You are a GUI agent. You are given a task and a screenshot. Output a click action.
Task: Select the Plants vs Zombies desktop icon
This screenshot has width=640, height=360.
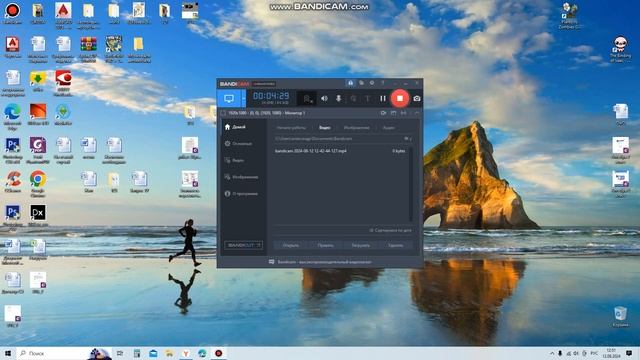pyautogui.click(x=570, y=16)
